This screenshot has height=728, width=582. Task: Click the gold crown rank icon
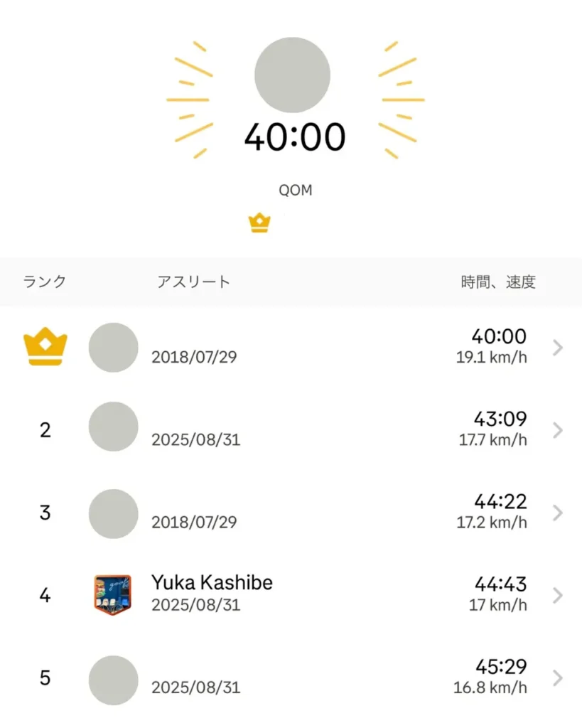click(x=45, y=347)
